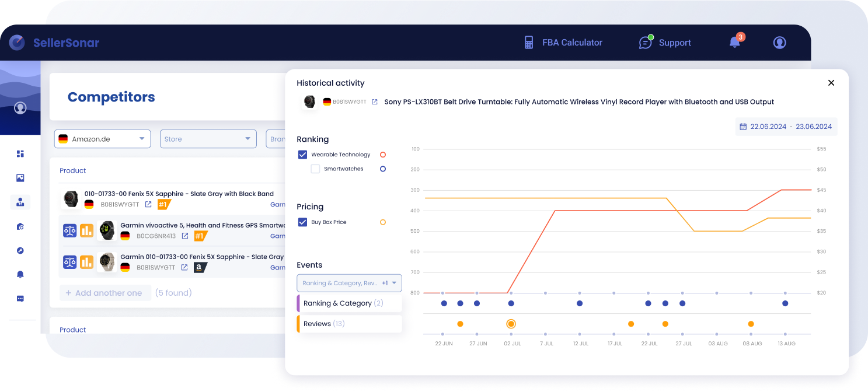This screenshot has width=868, height=392.
Task: Click Garmin vívoactive 5 watch thumbnail
Action: tap(107, 230)
